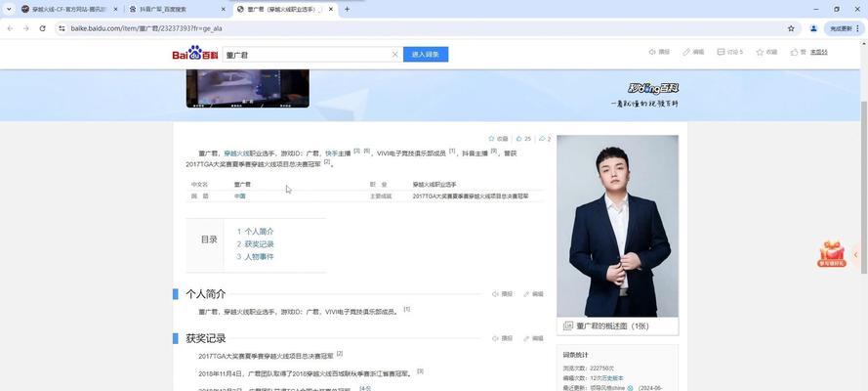Click 编辑 beside 个人简介 heading
The image size is (868, 391).
(534, 294)
